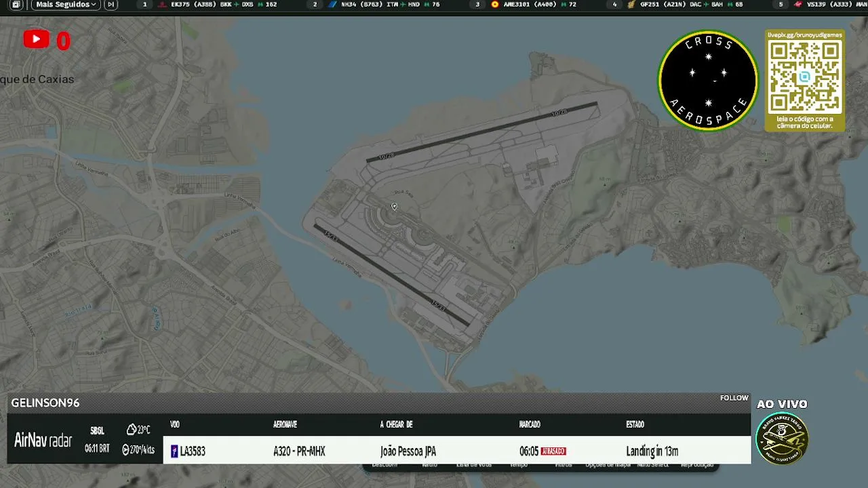Click the ANA airline icon for NH34
The image size is (868, 488).
(332, 5)
